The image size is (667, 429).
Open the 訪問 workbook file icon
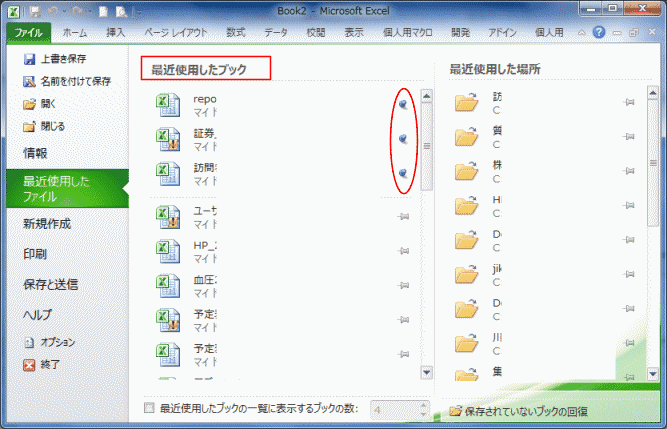click(x=168, y=174)
